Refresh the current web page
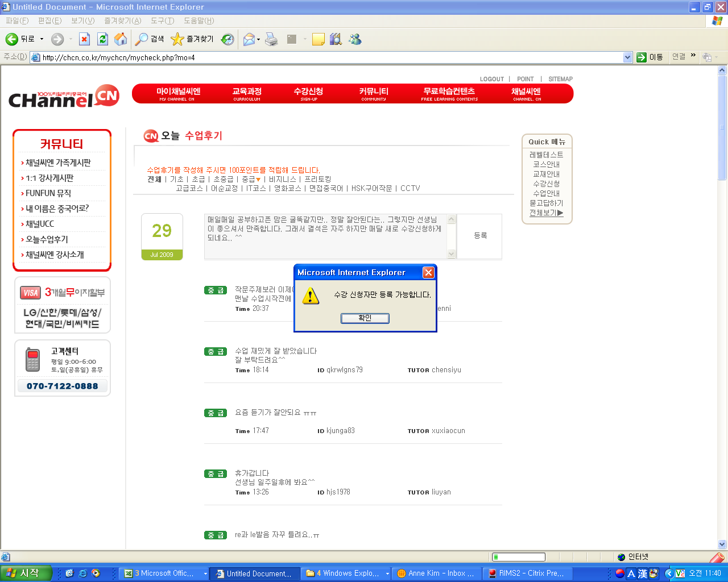This screenshot has width=728, height=582. point(102,39)
